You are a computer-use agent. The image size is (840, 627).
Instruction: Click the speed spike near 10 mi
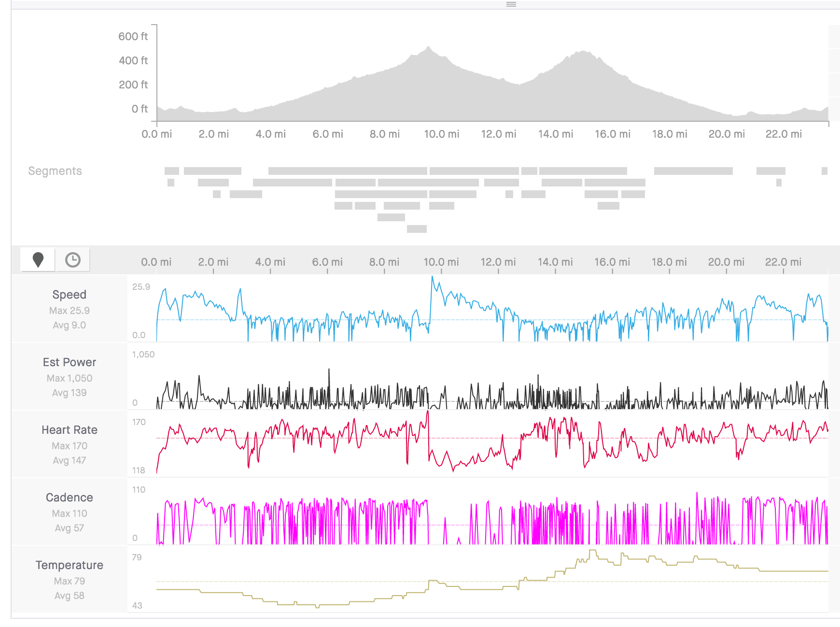(432, 278)
